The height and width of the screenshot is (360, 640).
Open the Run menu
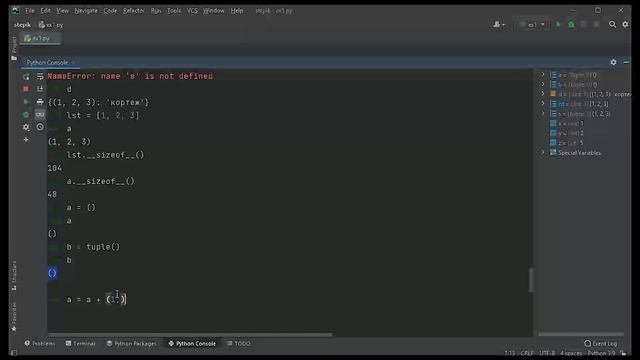click(x=156, y=11)
